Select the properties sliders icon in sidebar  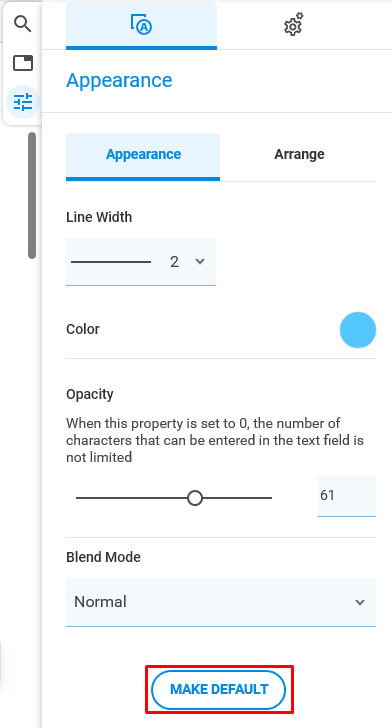tap(23, 102)
